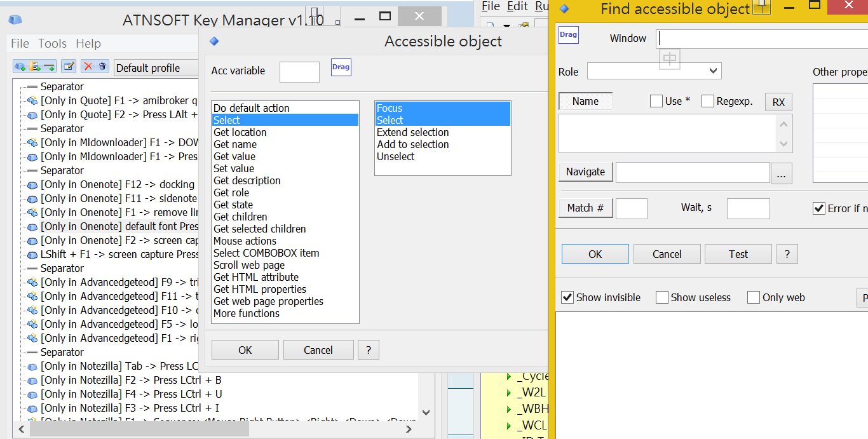Select 'Get HTML attribute' in the action list
Screen dimensions: 868x439
coord(256,277)
